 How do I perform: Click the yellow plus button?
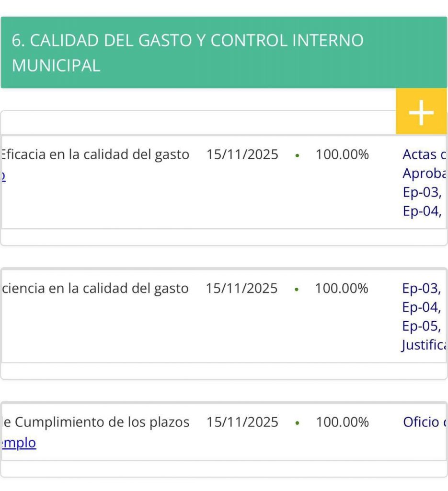pyautogui.click(x=421, y=113)
